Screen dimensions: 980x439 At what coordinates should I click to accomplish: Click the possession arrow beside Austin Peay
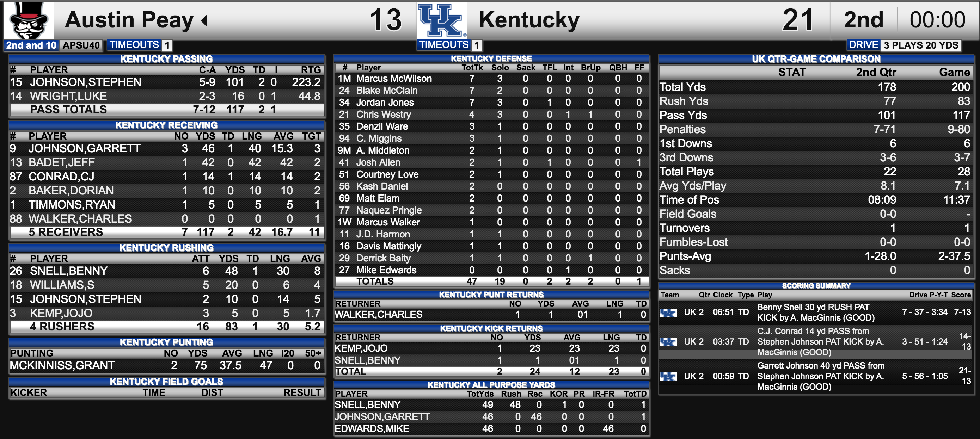click(x=205, y=20)
